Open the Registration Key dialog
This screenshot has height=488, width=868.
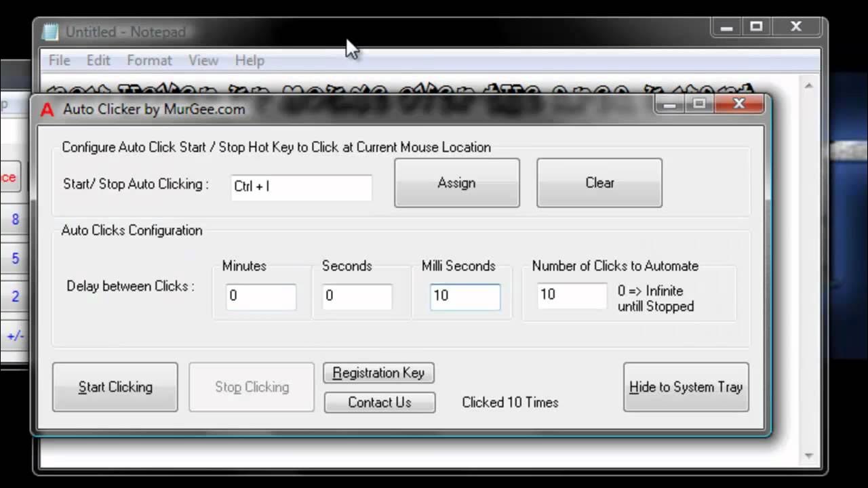[379, 373]
